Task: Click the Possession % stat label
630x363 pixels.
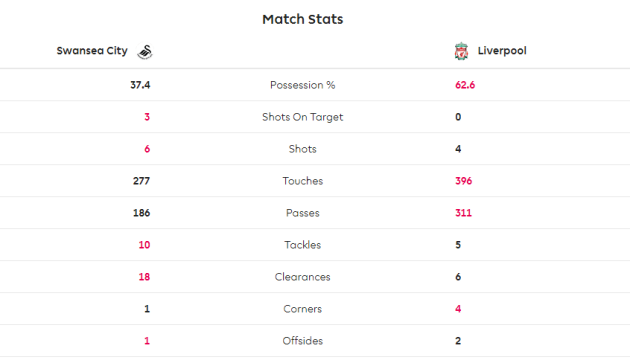Action: click(x=303, y=85)
